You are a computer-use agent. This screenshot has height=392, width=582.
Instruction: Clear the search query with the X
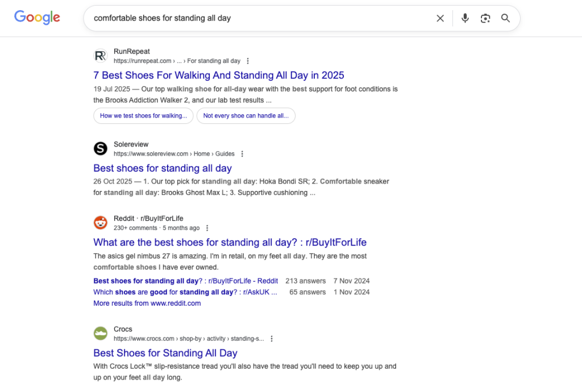pos(440,18)
